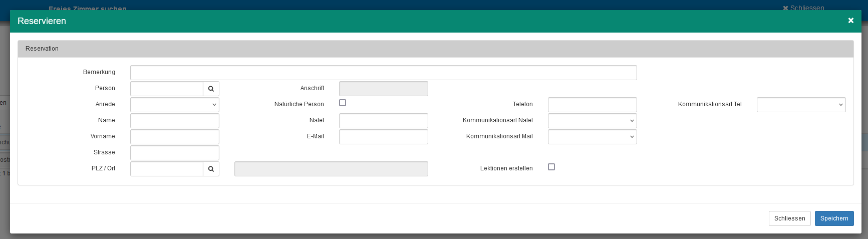The height and width of the screenshot is (239, 868).
Task: Expand the Kommunikationsart Mail dropdown
Action: [x=592, y=137]
